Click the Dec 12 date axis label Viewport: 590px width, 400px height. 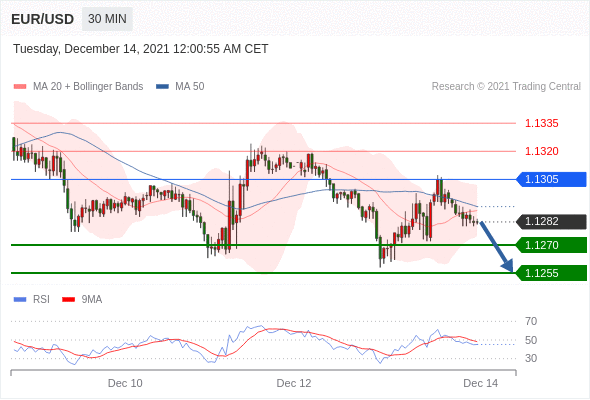294,383
